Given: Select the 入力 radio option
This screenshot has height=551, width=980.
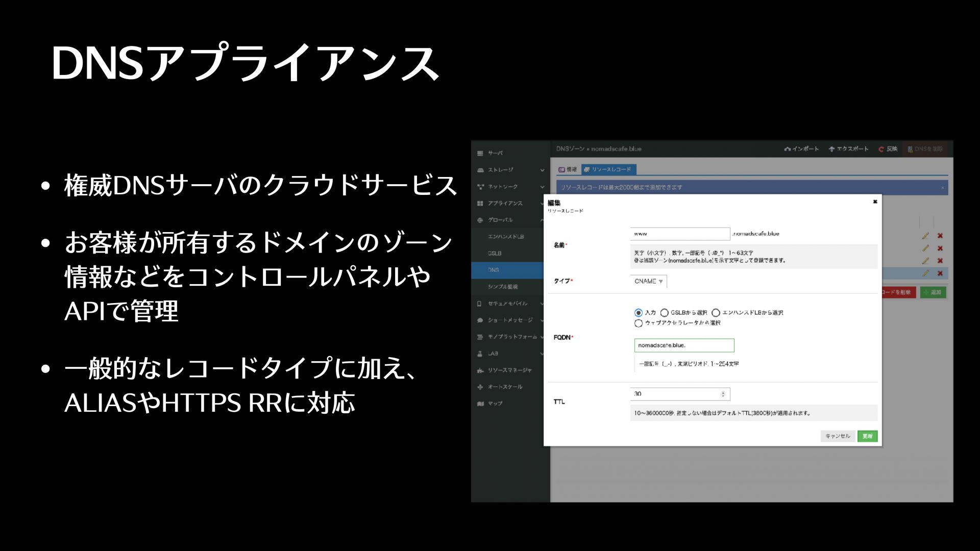Looking at the screenshot, I should point(639,313).
